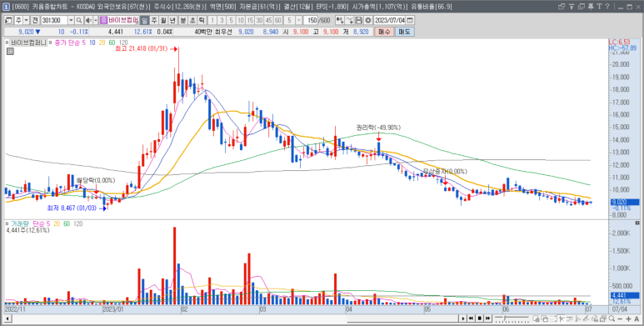Click the magnifier zoom icon at bottom right
Screen dimensions: 644x326
[612, 318]
